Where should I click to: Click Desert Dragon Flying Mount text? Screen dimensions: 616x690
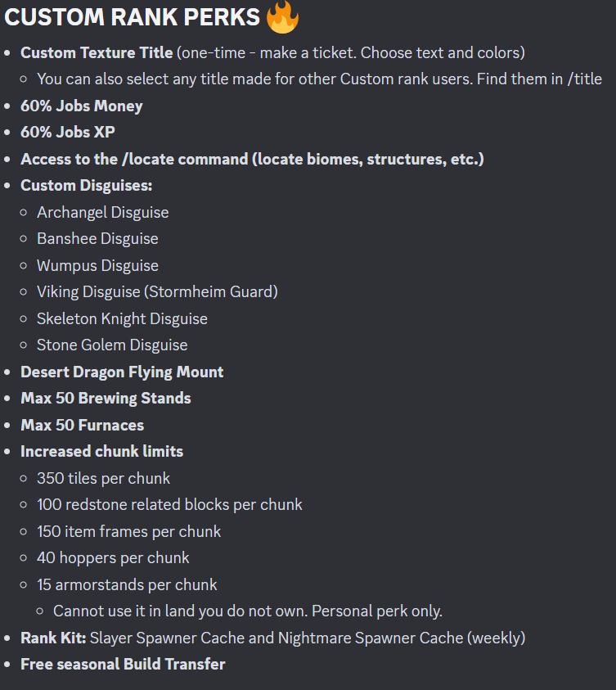pos(122,372)
